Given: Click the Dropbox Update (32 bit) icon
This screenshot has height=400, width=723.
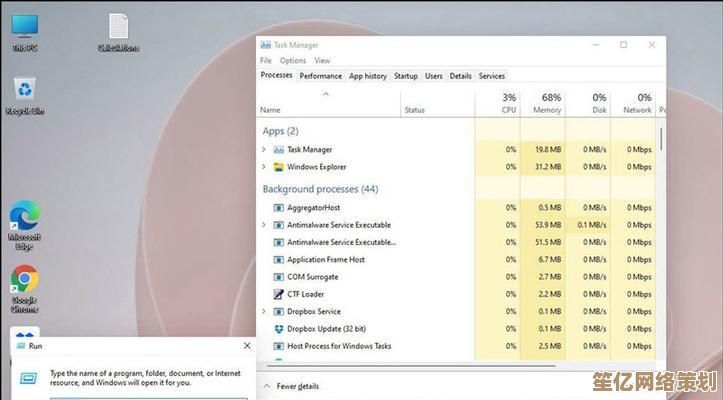Looking at the screenshot, I should point(278,329).
